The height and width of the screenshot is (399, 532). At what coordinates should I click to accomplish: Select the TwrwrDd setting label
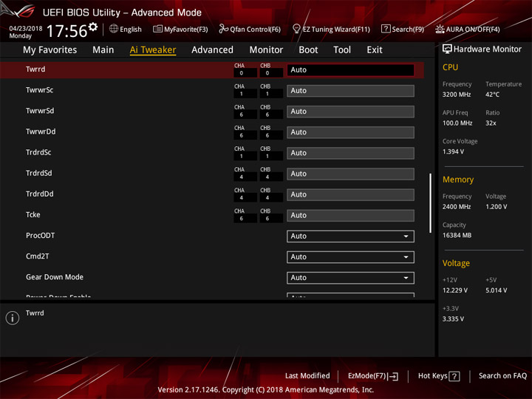point(41,132)
